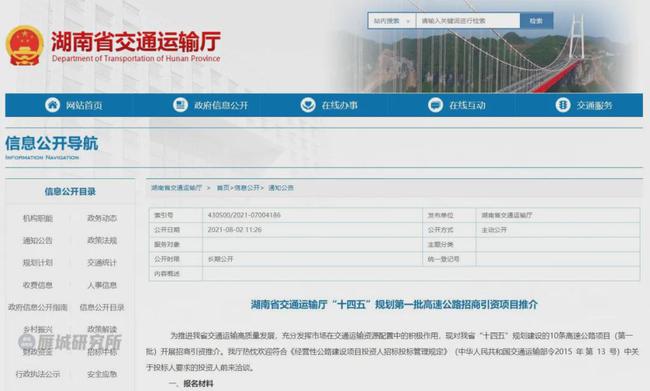This screenshot has height=391, width=650.
Task: Click index number 430500/2021-07004186
Action: click(x=244, y=215)
